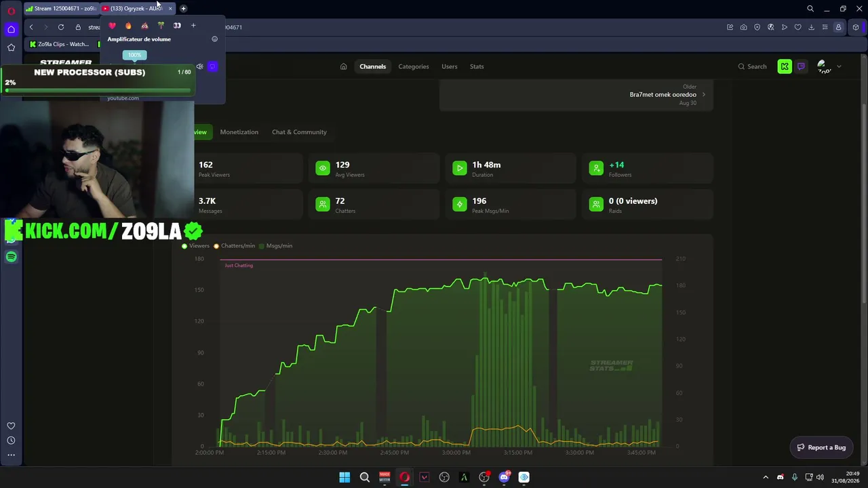Screen dimensions: 868x488
Task: Go back with the browser arrow
Action: [x=31, y=27]
